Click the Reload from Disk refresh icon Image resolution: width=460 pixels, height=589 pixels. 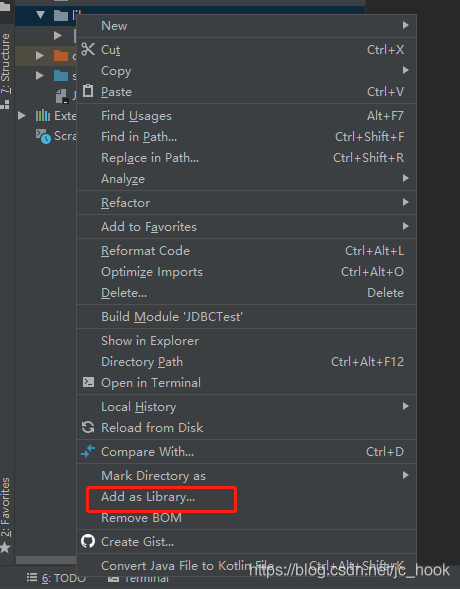click(88, 427)
